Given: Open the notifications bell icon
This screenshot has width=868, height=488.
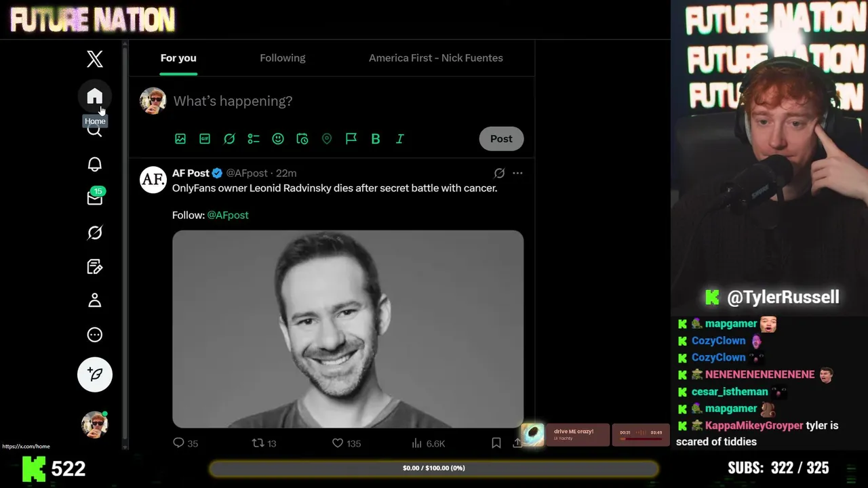Looking at the screenshot, I should [95, 164].
